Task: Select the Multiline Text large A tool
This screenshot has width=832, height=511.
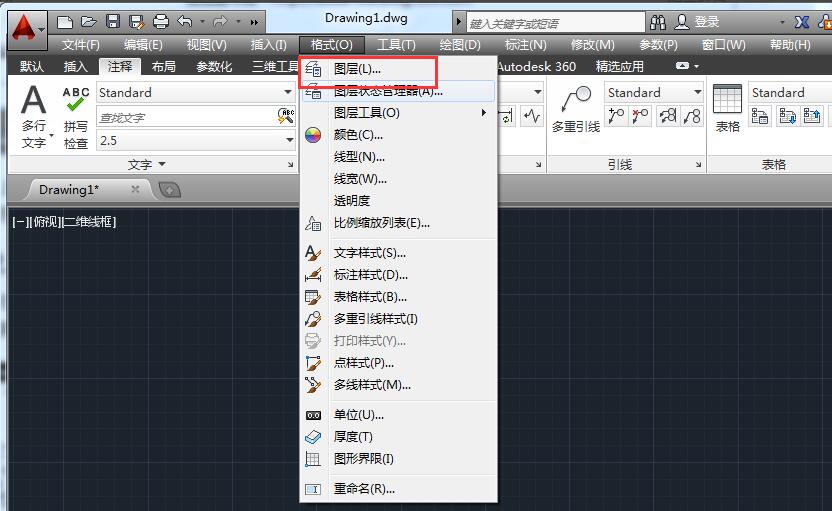Action: [x=33, y=100]
